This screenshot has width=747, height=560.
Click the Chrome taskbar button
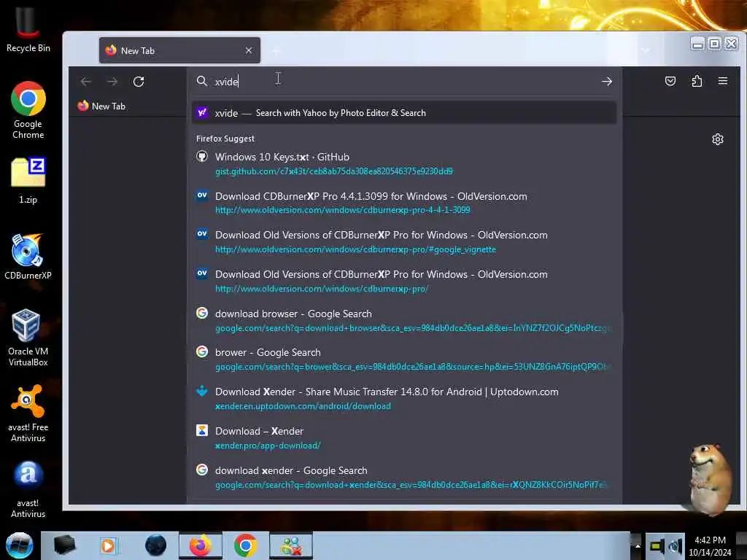tap(245, 545)
